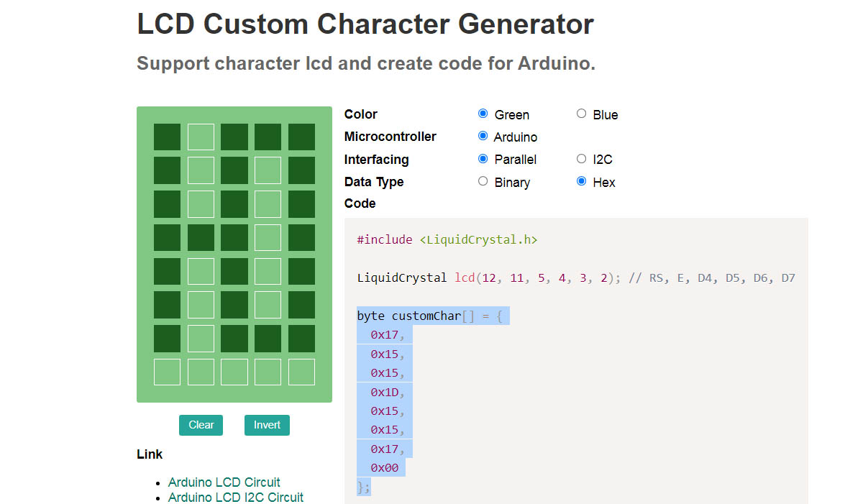Switch interfacing to I2C
This screenshot has width=868, height=504.
(x=581, y=159)
